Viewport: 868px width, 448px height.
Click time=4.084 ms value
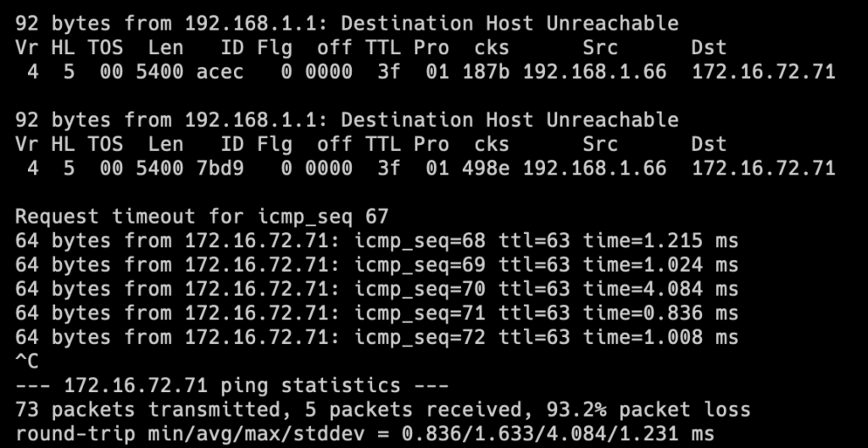660,289
